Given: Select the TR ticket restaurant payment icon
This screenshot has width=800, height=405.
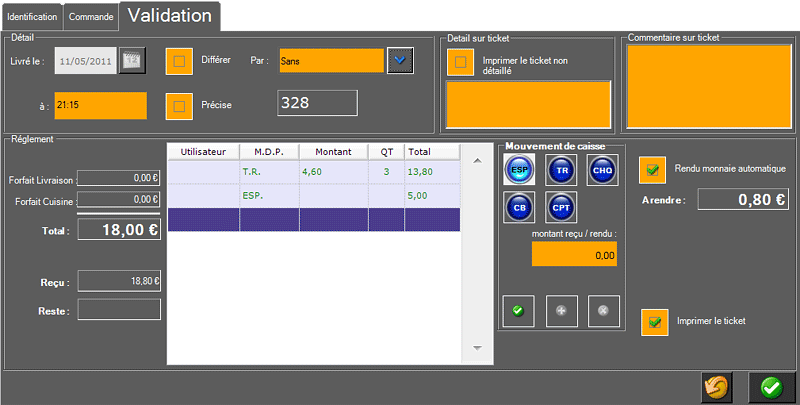Looking at the screenshot, I should click(561, 170).
